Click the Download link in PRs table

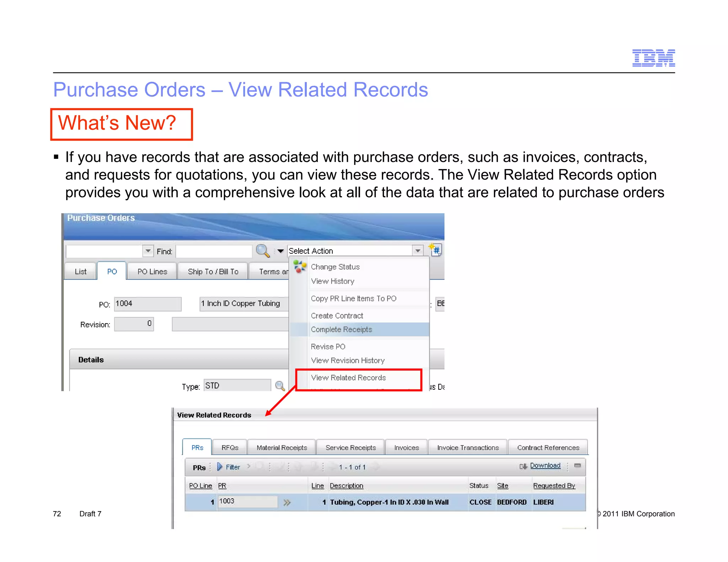(545, 466)
